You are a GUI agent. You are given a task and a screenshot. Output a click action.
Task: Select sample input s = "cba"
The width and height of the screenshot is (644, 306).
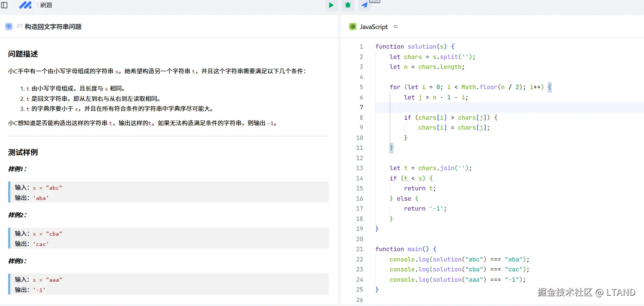(x=48, y=234)
